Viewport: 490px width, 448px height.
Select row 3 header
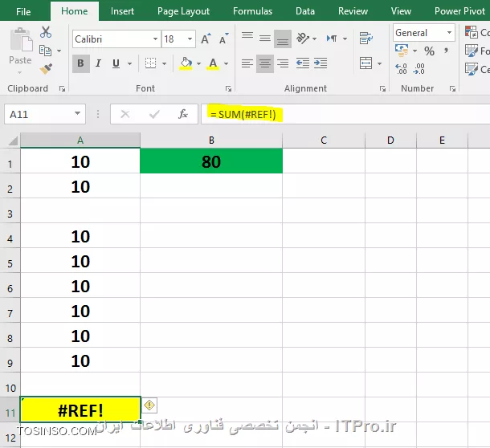tap(10, 211)
